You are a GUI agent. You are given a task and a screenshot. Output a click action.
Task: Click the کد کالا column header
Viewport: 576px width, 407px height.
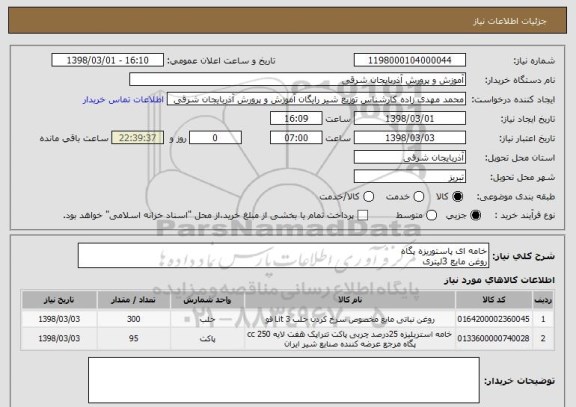point(494,300)
